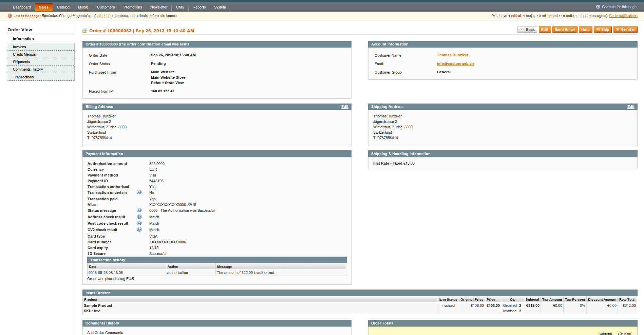
Task: Open the System menu in the top navigation
Action: coord(220,7)
